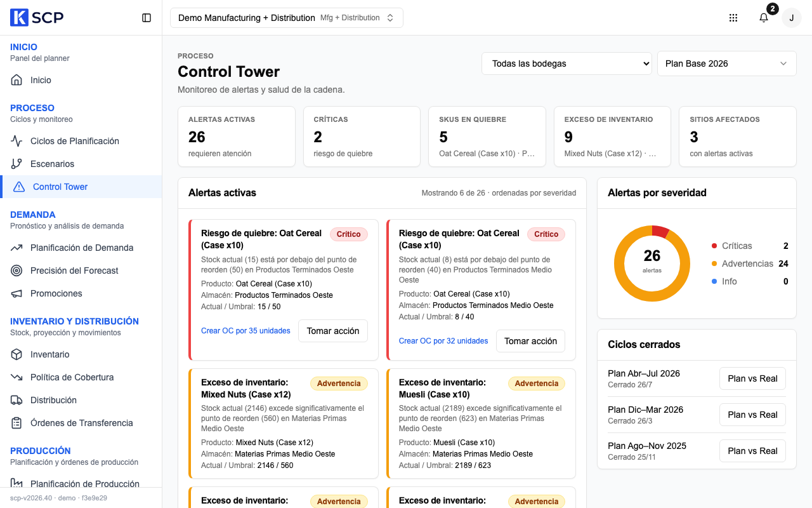Click the Crear OC por 32 unidades link
This screenshot has width=812, height=508.
pos(443,341)
